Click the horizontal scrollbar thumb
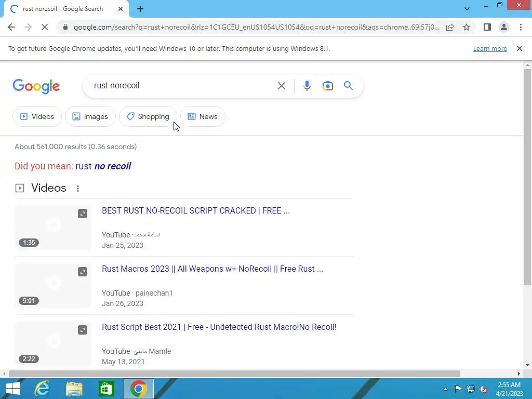 [234, 374]
